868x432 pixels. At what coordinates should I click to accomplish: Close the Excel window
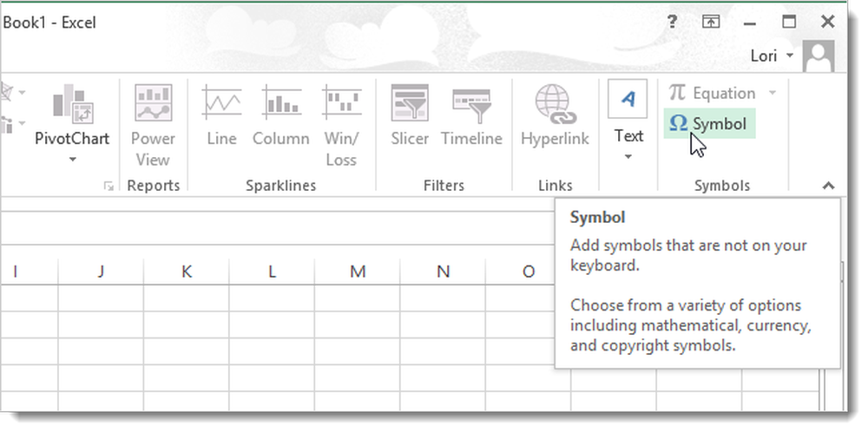pyautogui.click(x=827, y=22)
